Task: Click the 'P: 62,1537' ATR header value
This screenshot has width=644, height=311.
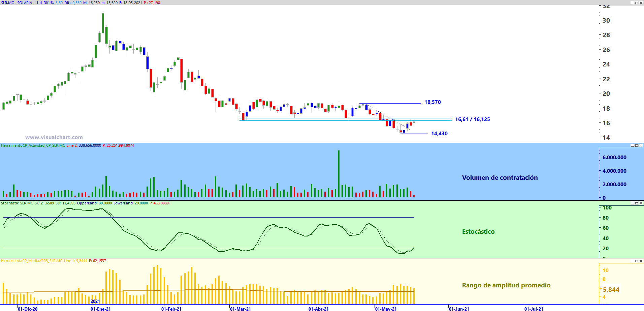Action: point(97,261)
